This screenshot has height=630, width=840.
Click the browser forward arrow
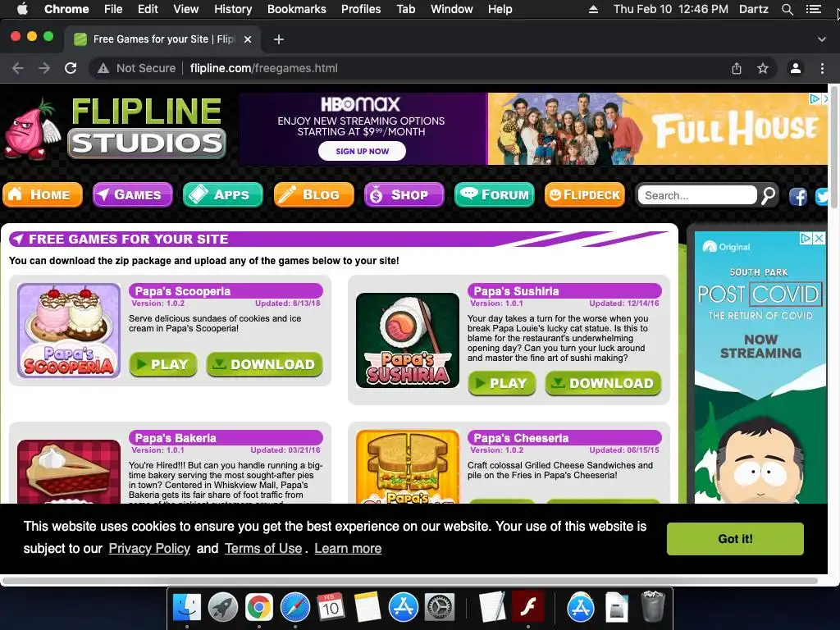[x=44, y=68]
